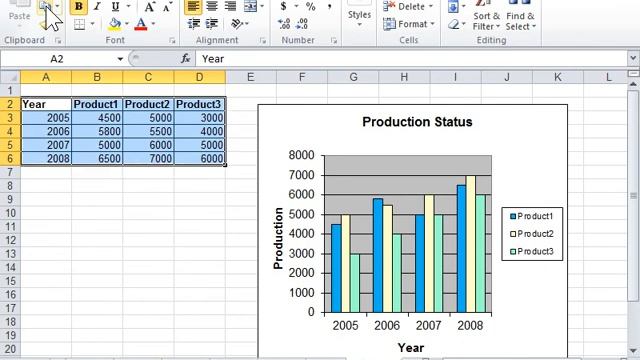Toggle Underline formatting button

click(116, 7)
